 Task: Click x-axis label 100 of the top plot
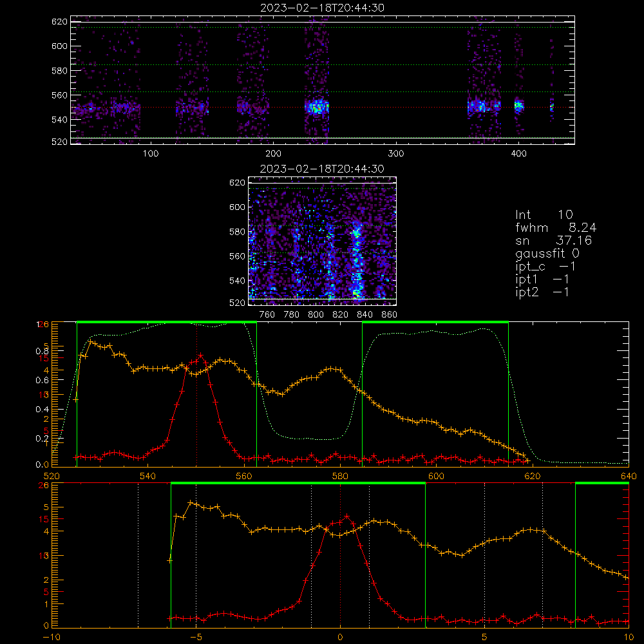(x=151, y=154)
